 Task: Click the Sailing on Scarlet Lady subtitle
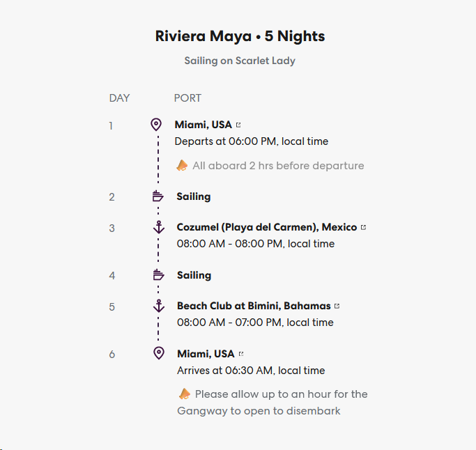pyautogui.click(x=240, y=61)
